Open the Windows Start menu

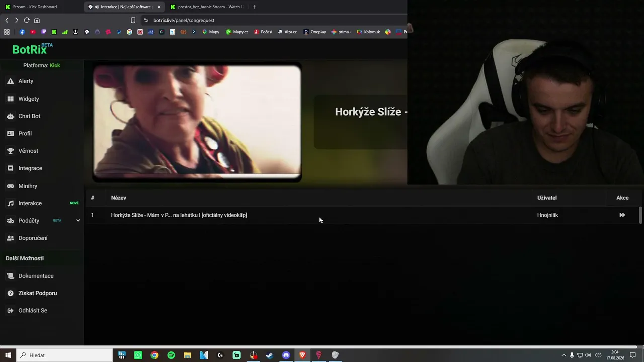coord(8,355)
